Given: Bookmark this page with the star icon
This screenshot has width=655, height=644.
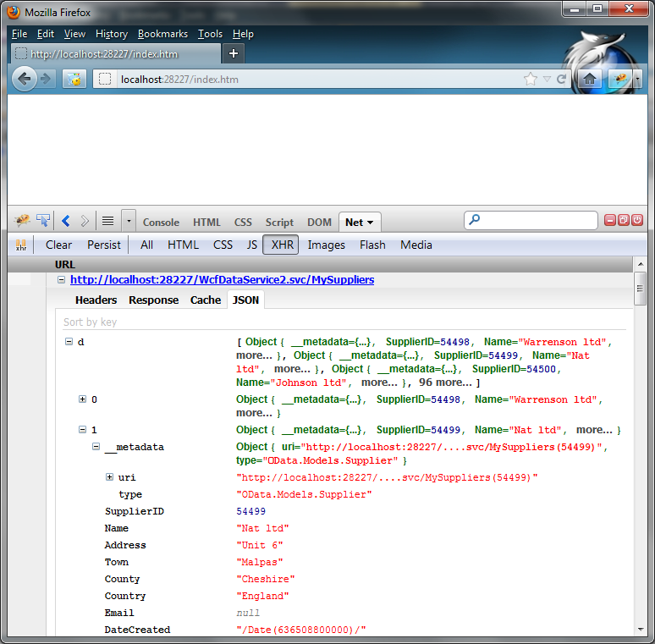Looking at the screenshot, I should click(531, 79).
